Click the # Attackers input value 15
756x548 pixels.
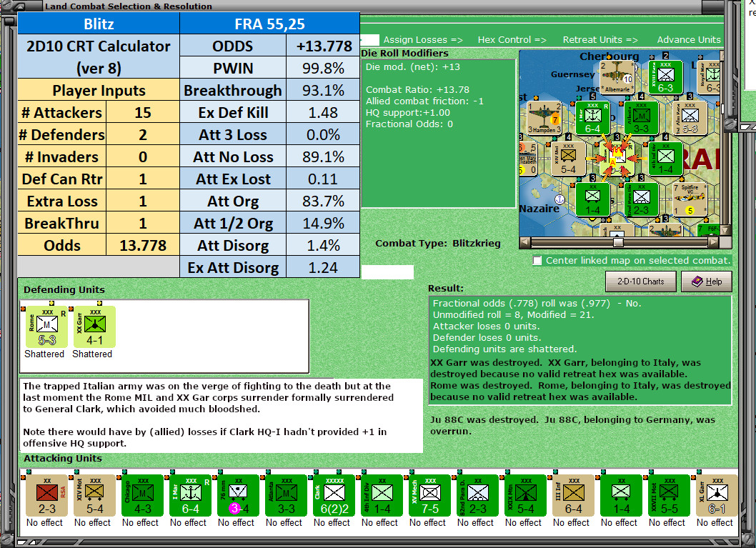pyautogui.click(x=143, y=112)
